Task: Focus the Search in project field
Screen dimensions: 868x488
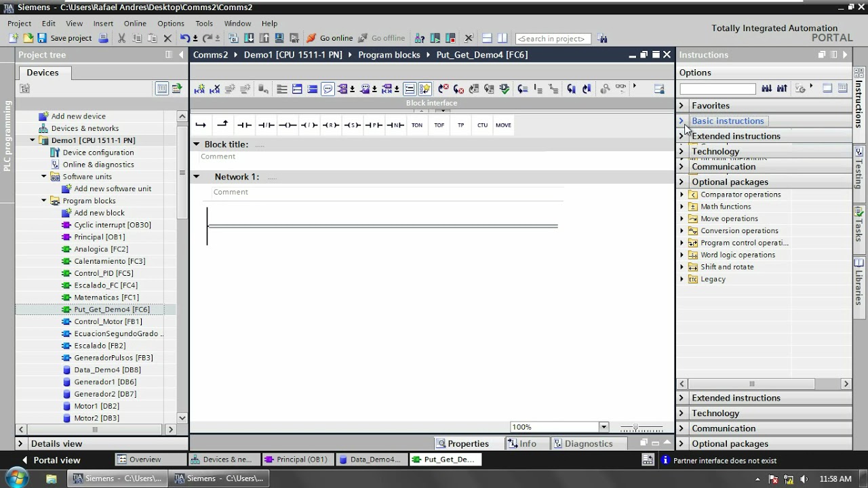Action: point(553,39)
